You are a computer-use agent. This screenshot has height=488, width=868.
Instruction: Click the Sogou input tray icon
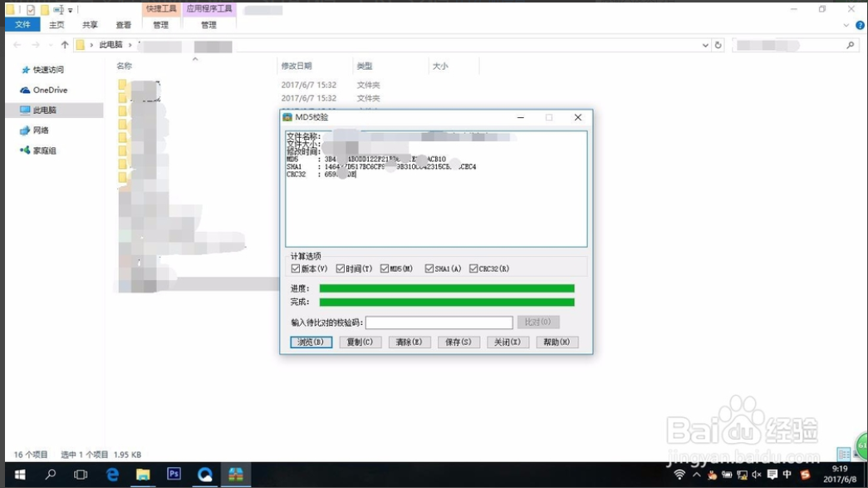[805, 475]
